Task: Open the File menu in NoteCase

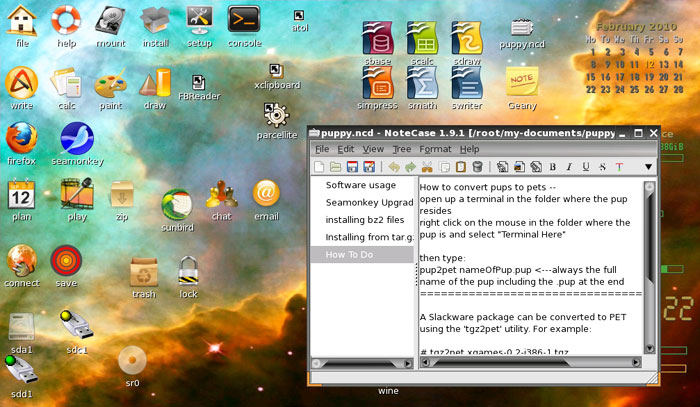Action: pos(322,149)
